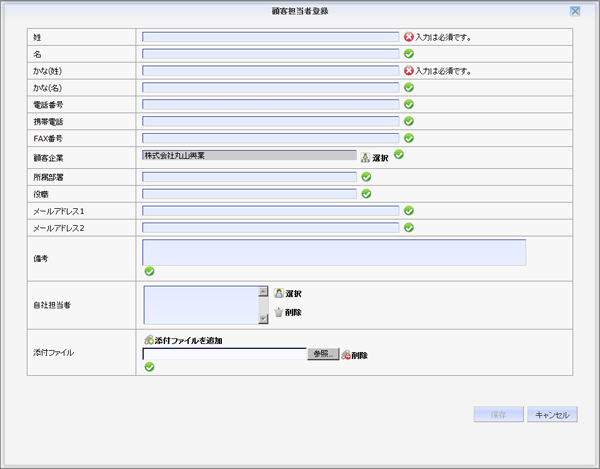Click the 選択 person icon for 自社担当者
This screenshot has width=600, height=469.
279,293
